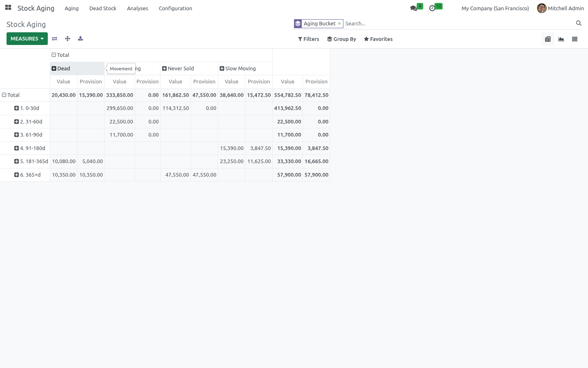Remove the Aging Bucket search facet

[x=339, y=24]
